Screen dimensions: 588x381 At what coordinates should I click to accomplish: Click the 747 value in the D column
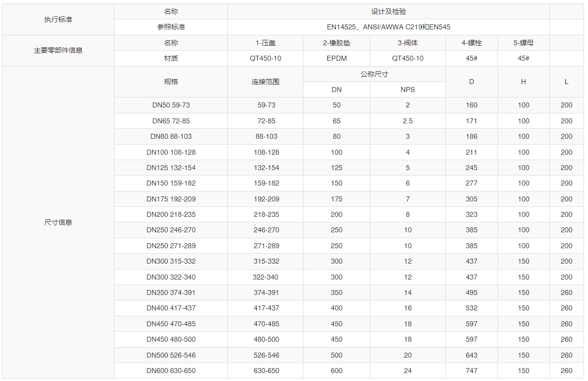[471, 371]
